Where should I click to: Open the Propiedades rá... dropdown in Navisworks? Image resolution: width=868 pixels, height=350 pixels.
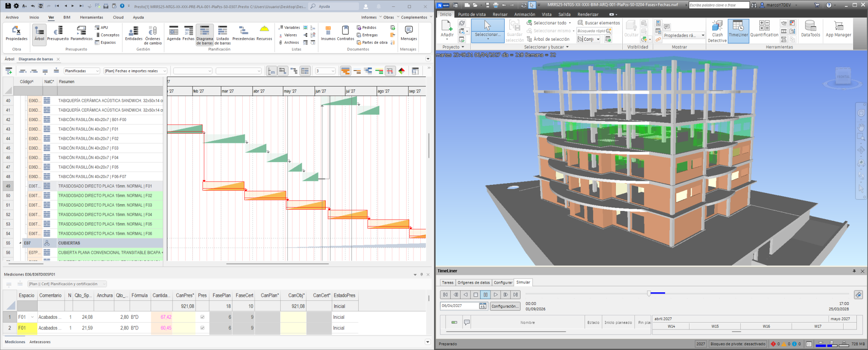[684, 36]
